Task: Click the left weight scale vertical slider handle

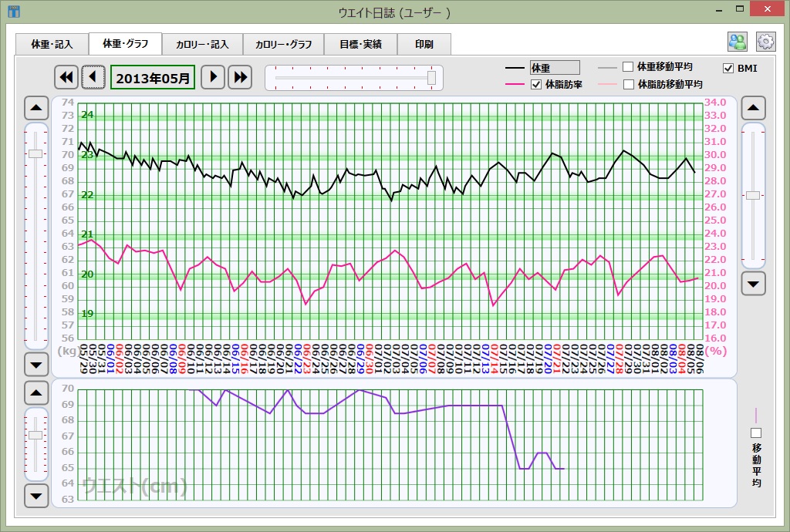Action: coord(35,153)
